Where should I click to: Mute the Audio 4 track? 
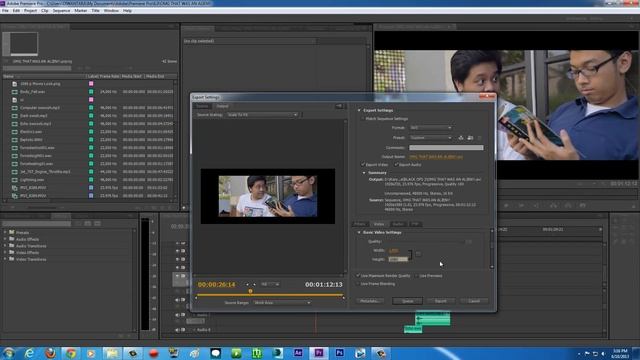pyautogui.click(x=178, y=330)
